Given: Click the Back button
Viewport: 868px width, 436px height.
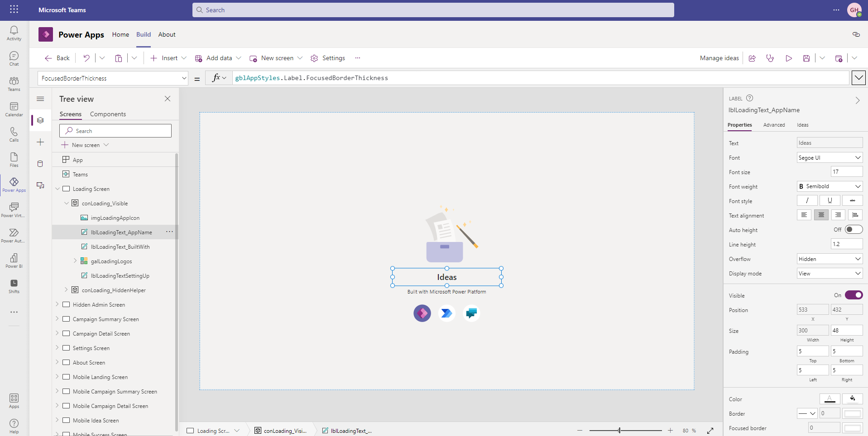Looking at the screenshot, I should point(57,58).
